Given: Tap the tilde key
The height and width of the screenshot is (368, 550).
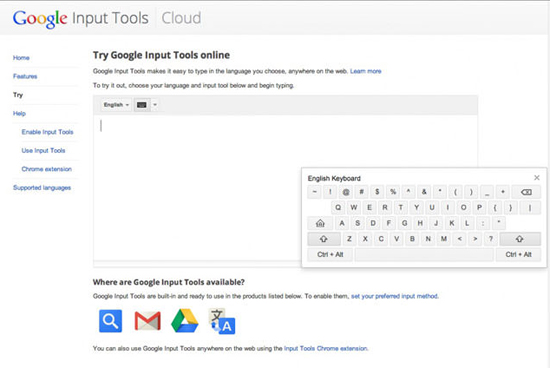Looking at the screenshot, I should [314, 192].
